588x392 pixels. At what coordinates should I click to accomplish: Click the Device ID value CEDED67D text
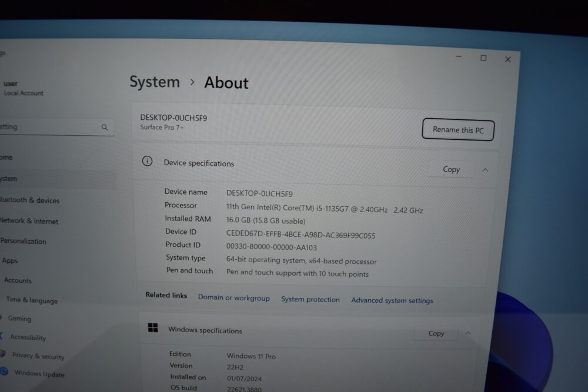tap(300, 234)
